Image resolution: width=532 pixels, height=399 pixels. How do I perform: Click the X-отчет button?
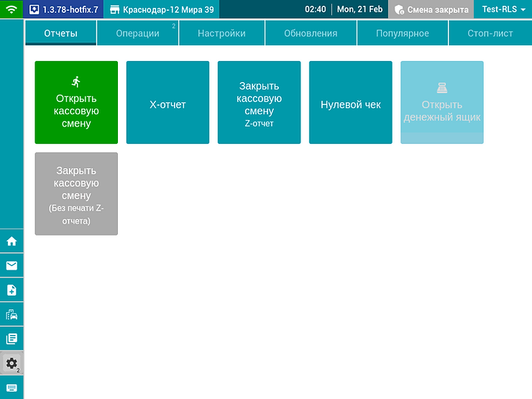pyautogui.click(x=168, y=103)
